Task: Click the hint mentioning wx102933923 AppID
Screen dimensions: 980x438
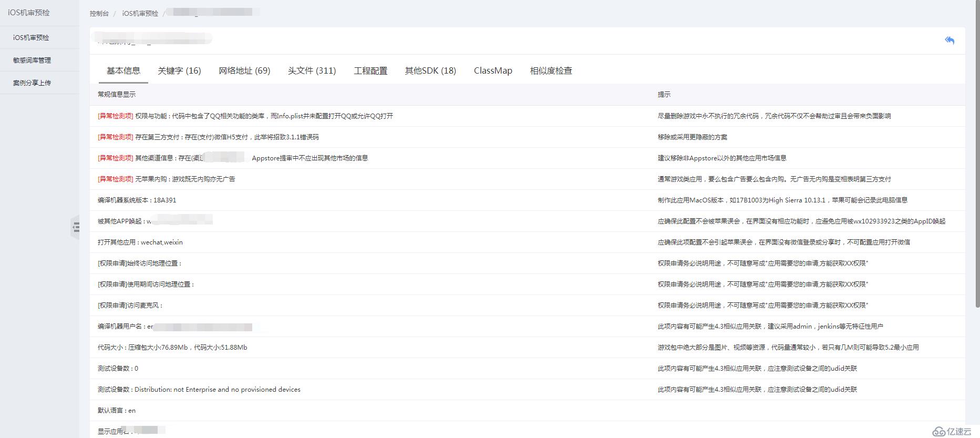Action: pyautogui.click(x=801, y=221)
